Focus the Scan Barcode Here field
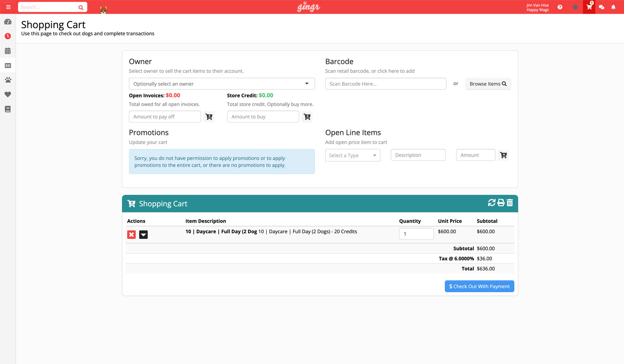Screen dimensions: 624x364 click(x=385, y=84)
